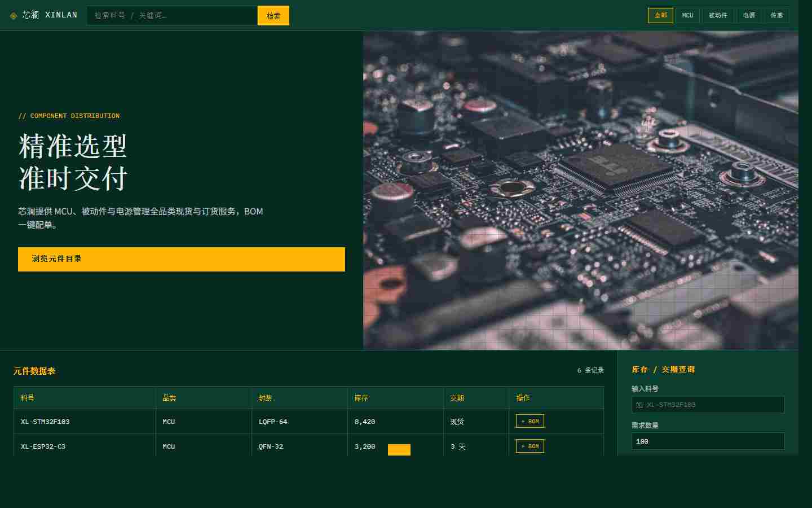Click the 交期 column header
The image size is (812, 508).
[x=476, y=398]
